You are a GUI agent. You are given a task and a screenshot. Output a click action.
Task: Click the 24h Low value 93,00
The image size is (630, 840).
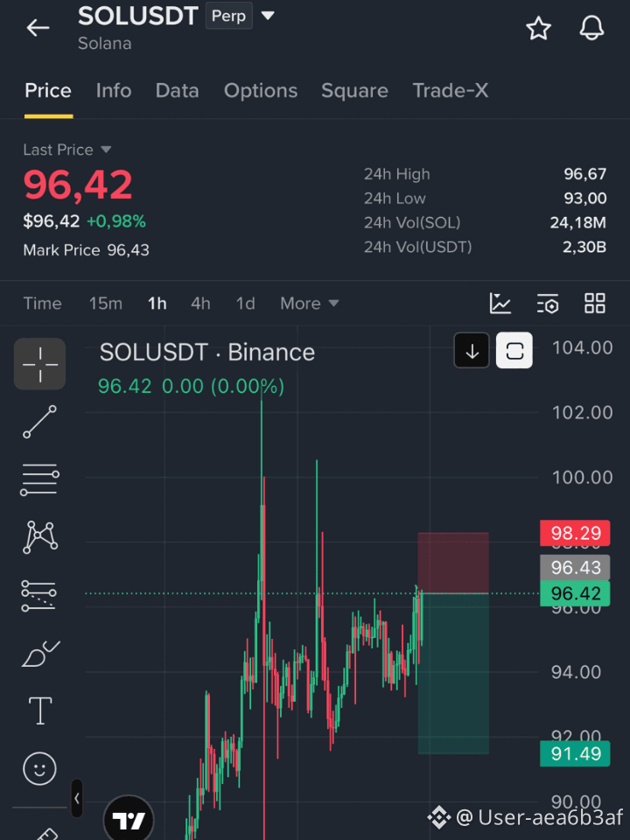[585, 199]
